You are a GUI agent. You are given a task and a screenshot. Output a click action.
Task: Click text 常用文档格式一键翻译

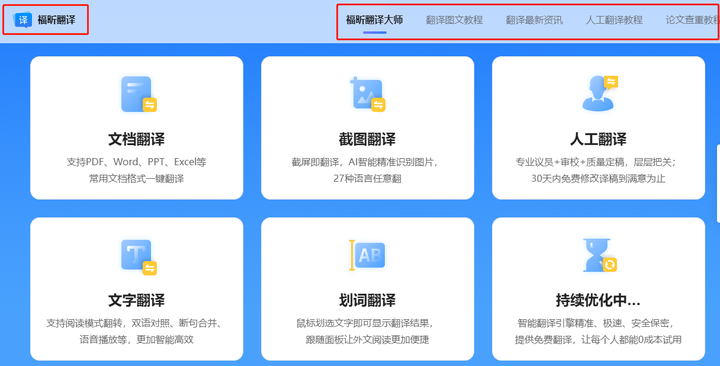tap(136, 179)
